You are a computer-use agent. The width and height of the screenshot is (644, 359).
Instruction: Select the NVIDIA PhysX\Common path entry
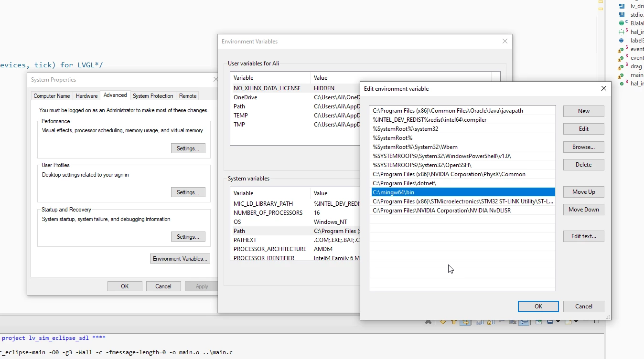tap(462, 174)
